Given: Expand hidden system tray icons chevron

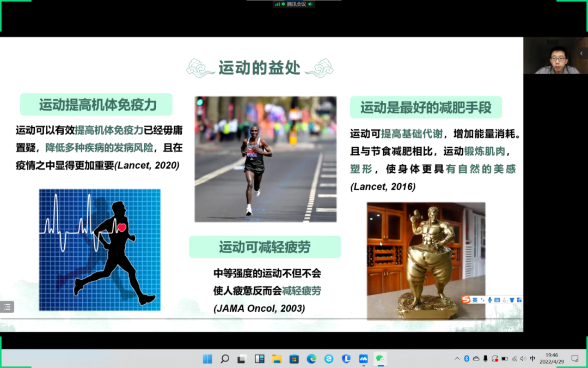Looking at the screenshot, I should tap(457, 359).
